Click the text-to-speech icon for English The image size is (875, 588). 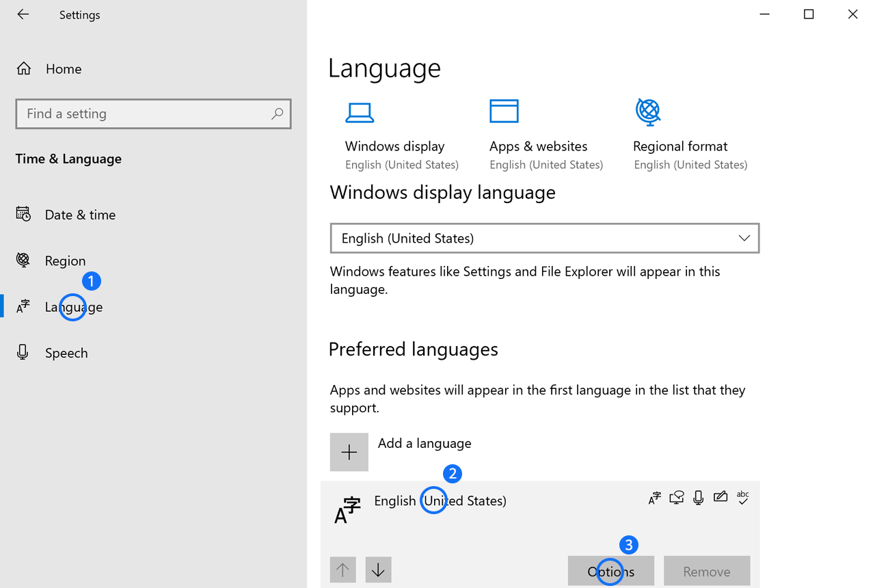click(676, 498)
